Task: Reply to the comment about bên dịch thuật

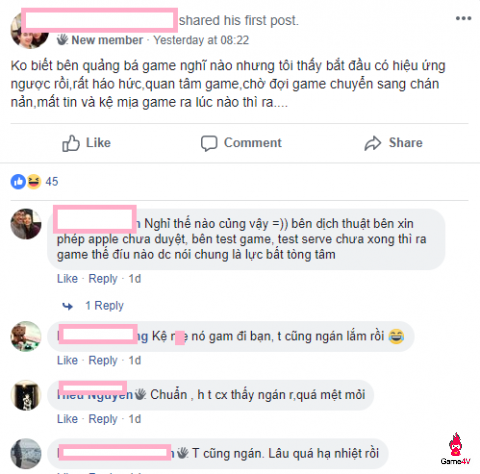Action: point(103,279)
